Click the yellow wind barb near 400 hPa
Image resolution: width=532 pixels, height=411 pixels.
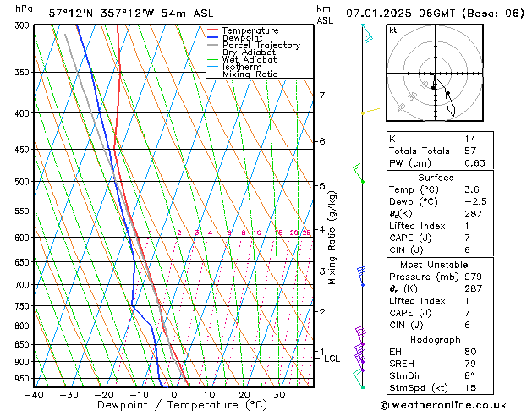pyautogui.click(x=370, y=111)
